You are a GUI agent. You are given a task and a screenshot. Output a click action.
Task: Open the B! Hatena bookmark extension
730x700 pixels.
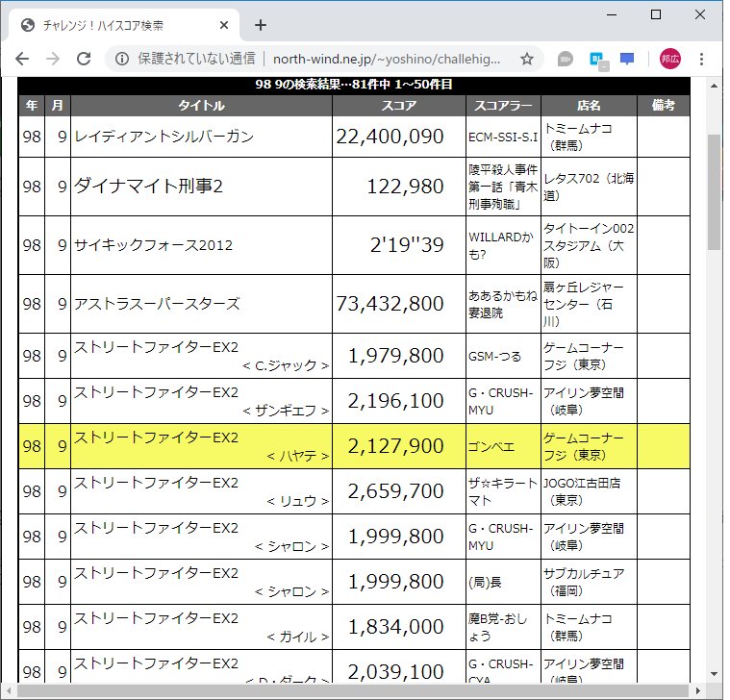[x=598, y=60]
